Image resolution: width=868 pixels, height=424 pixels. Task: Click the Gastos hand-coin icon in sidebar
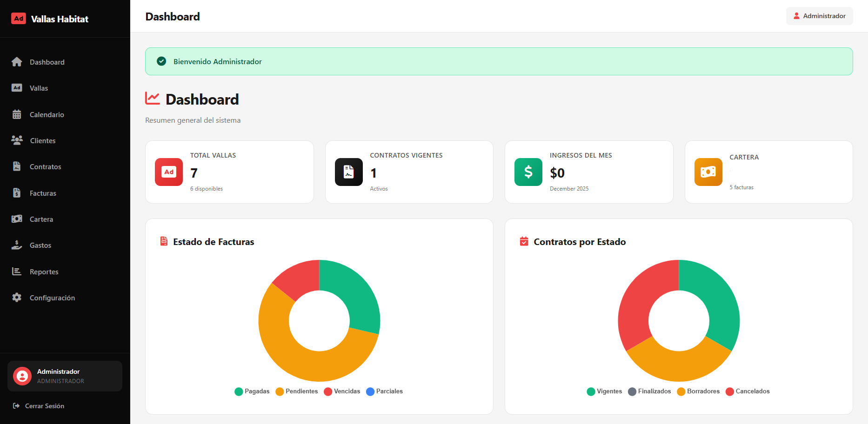pyautogui.click(x=17, y=245)
